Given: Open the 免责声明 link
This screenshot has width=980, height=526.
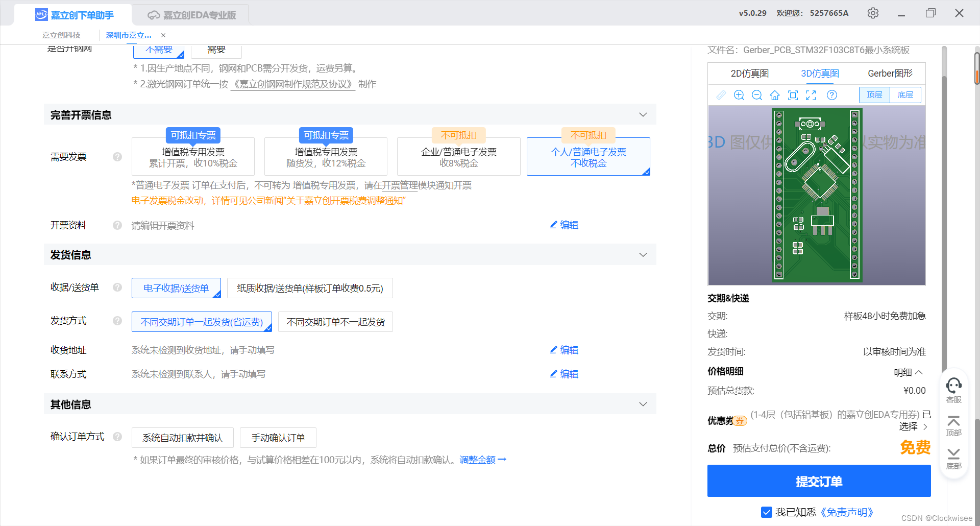Looking at the screenshot, I should coord(846,512).
